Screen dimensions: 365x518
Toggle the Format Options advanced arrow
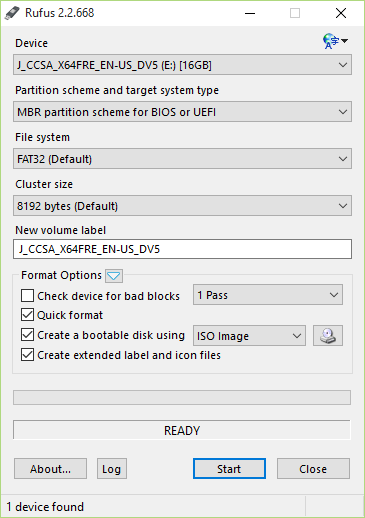click(x=114, y=276)
